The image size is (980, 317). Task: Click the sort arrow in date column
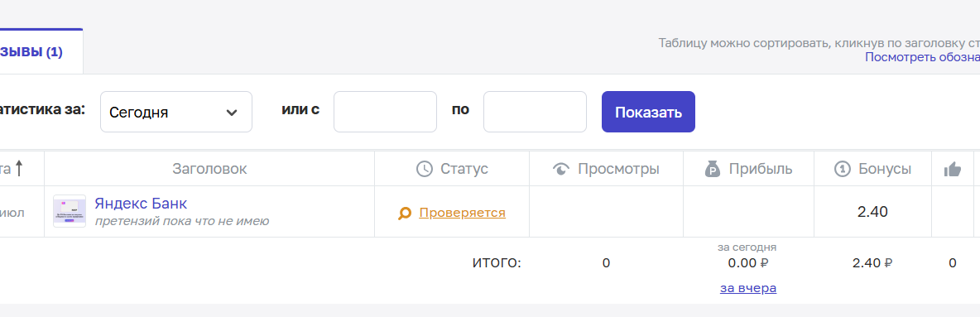tap(19, 168)
